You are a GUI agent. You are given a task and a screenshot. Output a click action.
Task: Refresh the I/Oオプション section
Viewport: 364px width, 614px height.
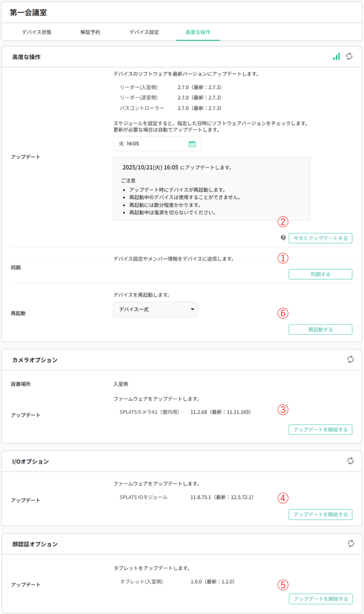click(x=350, y=461)
